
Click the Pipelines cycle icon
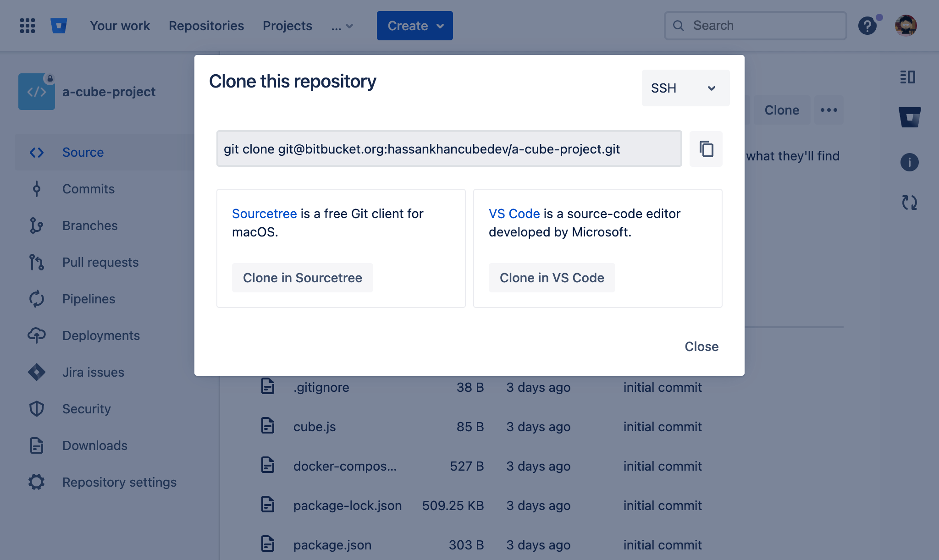(x=37, y=299)
